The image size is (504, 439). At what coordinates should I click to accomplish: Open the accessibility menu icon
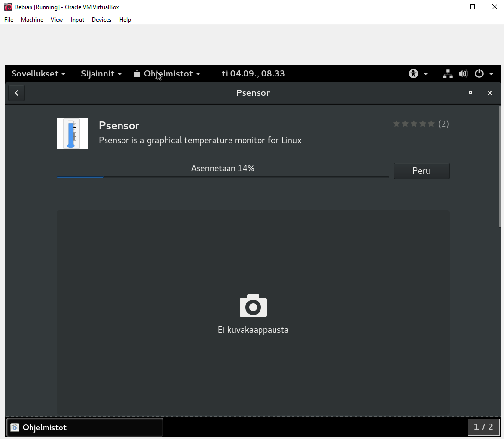(x=413, y=74)
